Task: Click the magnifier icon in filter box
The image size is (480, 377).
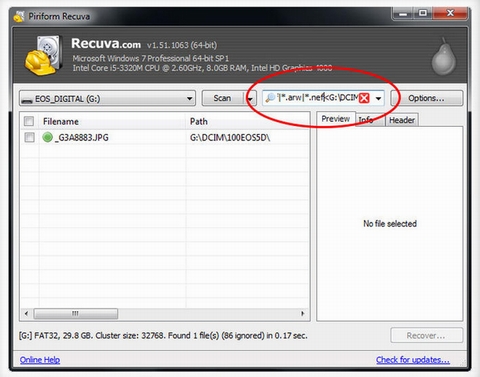Action: click(x=270, y=98)
